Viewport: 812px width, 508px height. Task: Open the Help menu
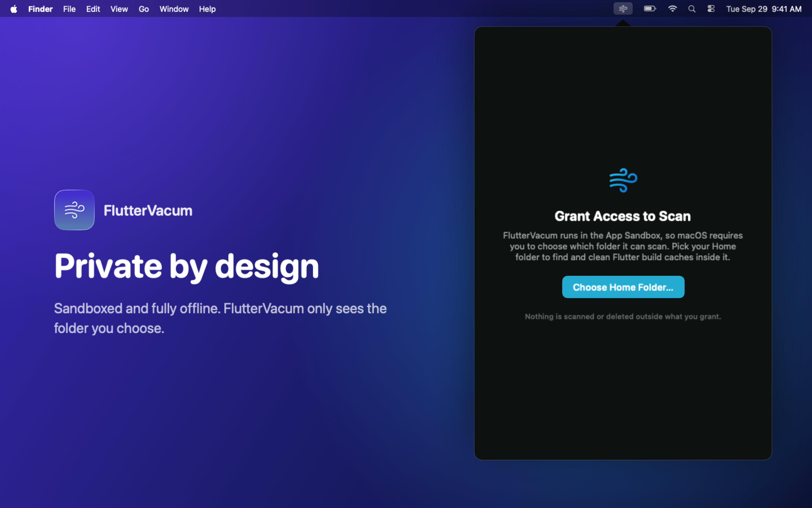pos(207,9)
